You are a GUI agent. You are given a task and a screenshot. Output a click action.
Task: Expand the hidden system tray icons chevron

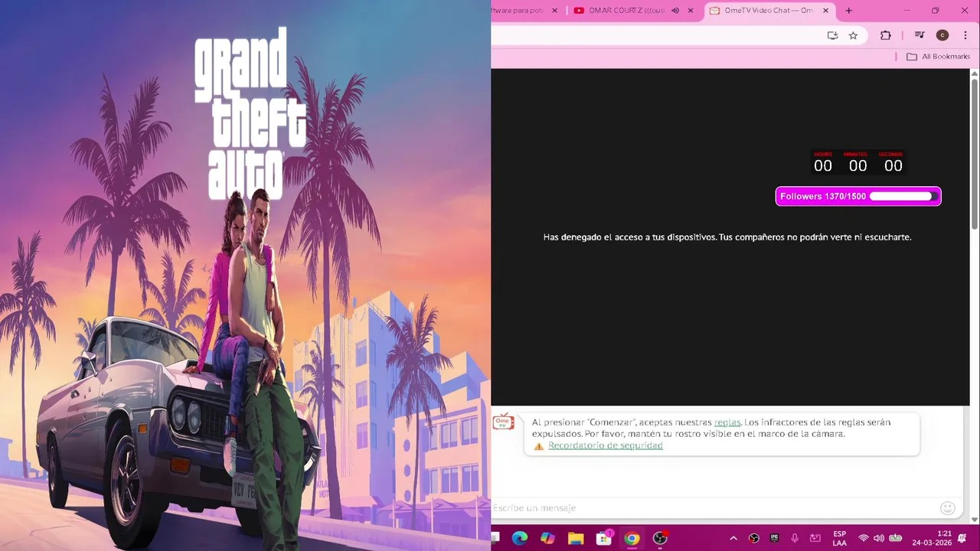click(x=733, y=538)
